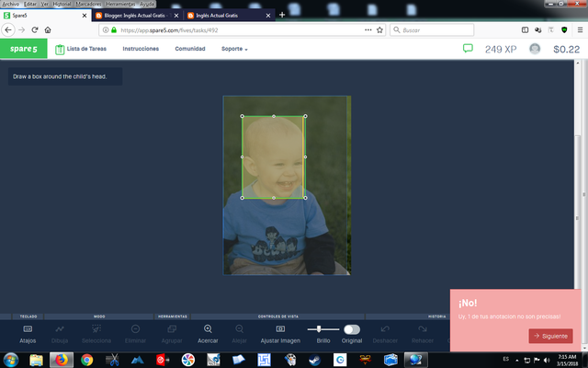The width and height of the screenshot is (588, 368).
Task: Open Google Chrome from the taskbar
Action: point(87,360)
